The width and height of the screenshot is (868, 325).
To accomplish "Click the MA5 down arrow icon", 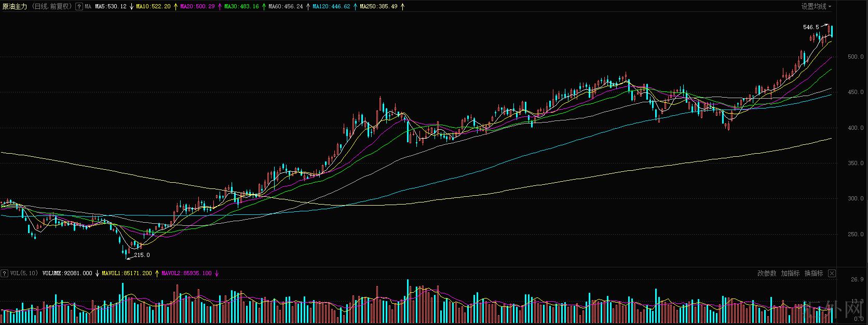I will 131,7.
